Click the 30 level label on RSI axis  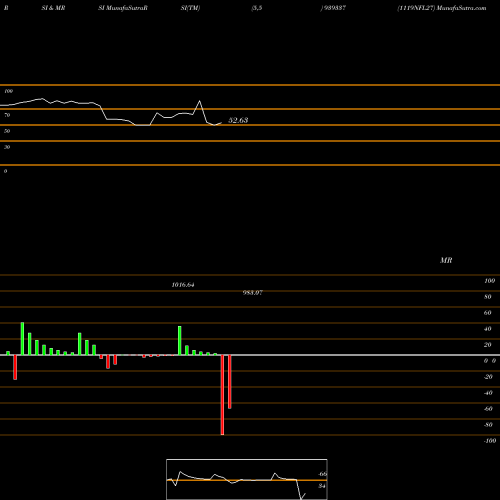click(7, 147)
